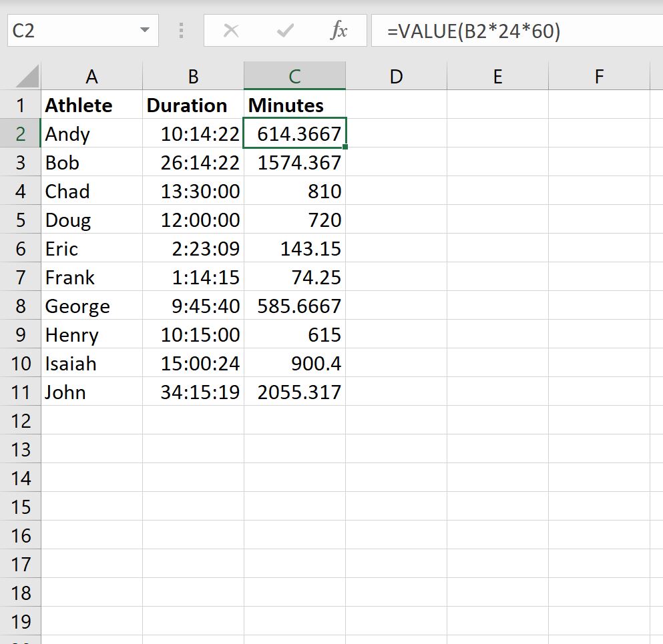
Task: Select column header E
Action: (x=497, y=75)
